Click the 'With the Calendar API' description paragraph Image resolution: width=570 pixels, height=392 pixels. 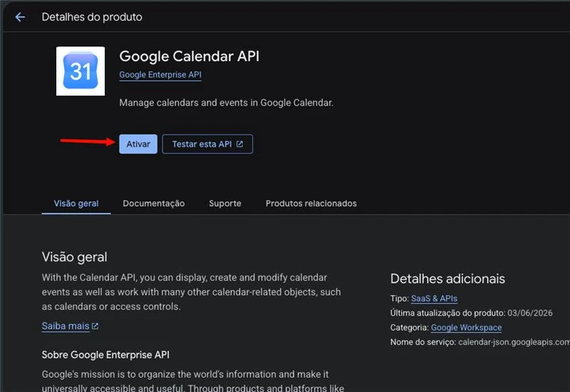click(x=191, y=292)
